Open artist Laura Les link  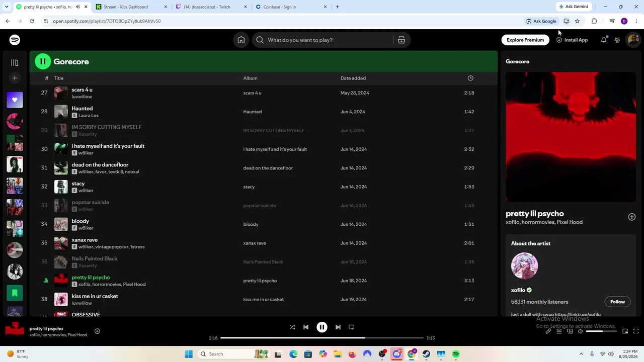[88, 116]
